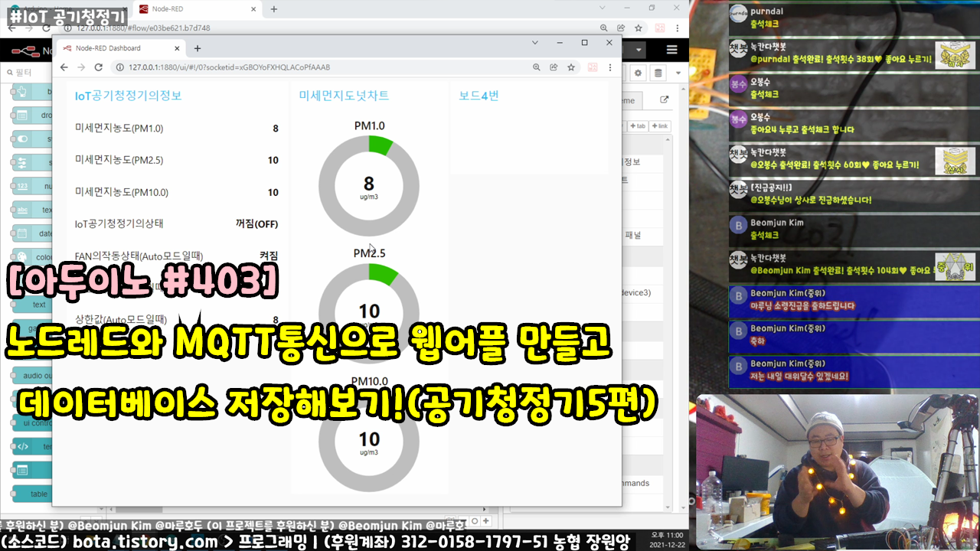Click the Dashboard address bar URL
Image resolution: width=980 pixels, height=551 pixels.
click(230, 67)
